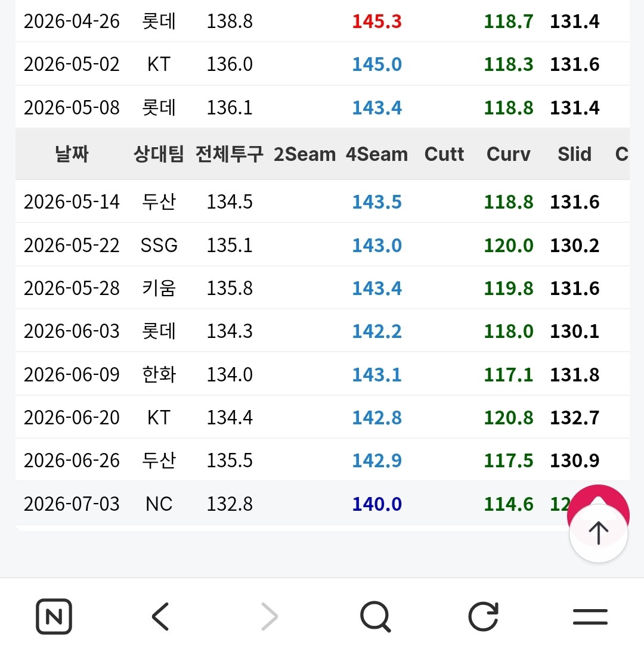Tap the Cutt column header
The image size is (644, 655).
coord(444,154)
